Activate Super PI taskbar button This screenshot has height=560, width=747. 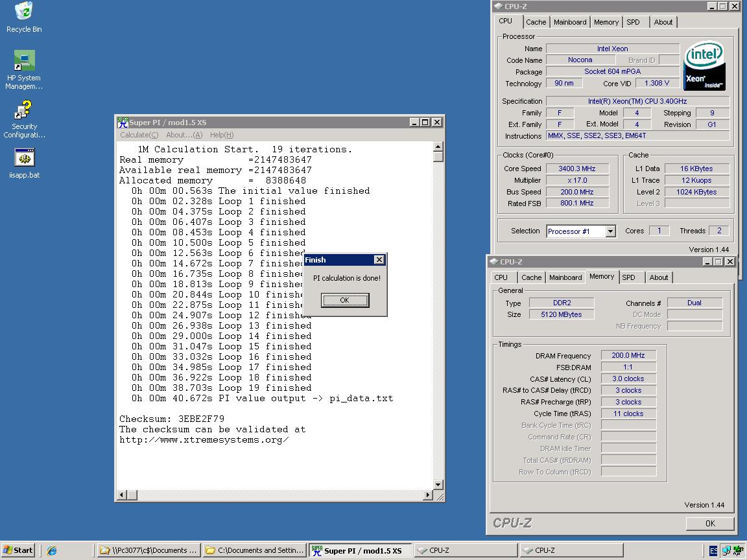[x=360, y=550]
